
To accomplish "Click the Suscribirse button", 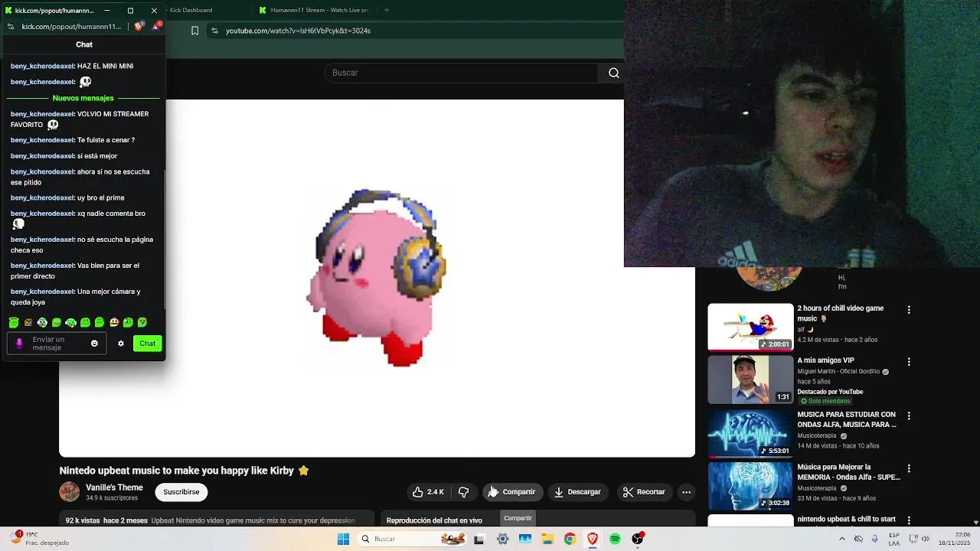I will [x=181, y=492].
